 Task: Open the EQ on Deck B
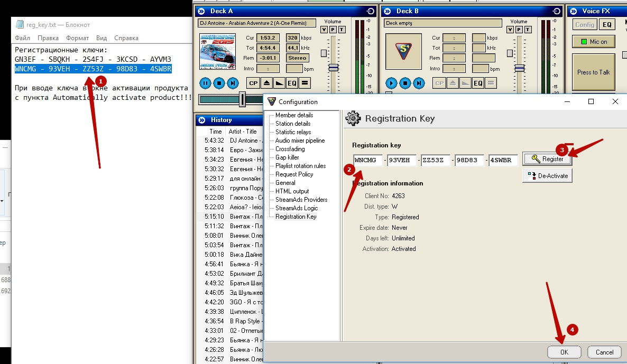pos(478,83)
